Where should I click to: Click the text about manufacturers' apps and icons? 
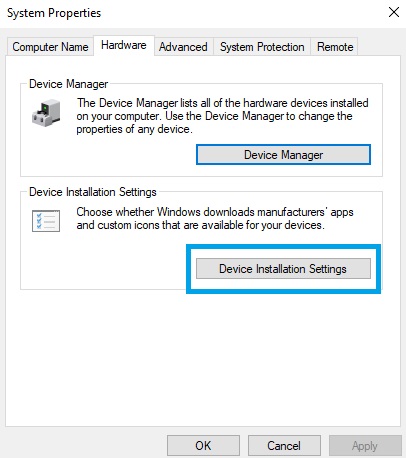[215, 219]
